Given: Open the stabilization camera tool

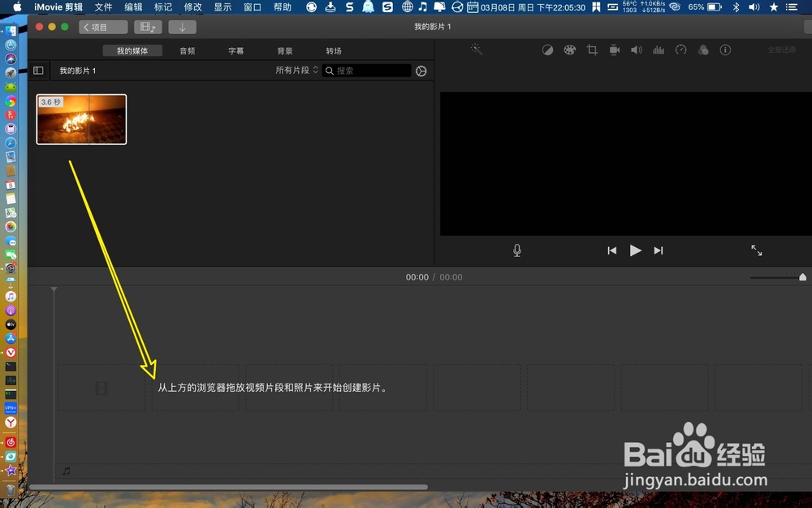Looking at the screenshot, I should pos(614,50).
